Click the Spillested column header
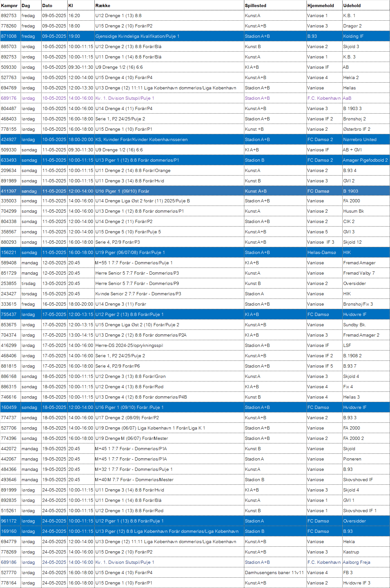The height and width of the screenshot is (588, 390). coord(256,5)
